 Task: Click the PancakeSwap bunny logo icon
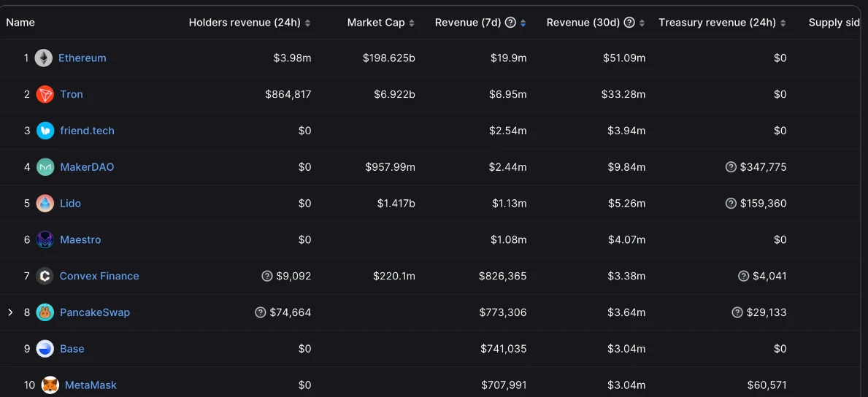(x=45, y=312)
